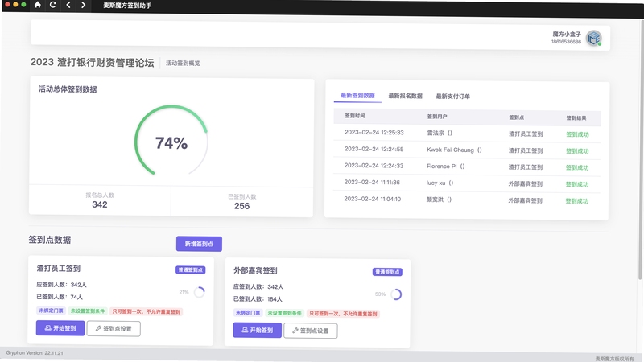Click the 新增签到点 button

pyautogui.click(x=199, y=244)
